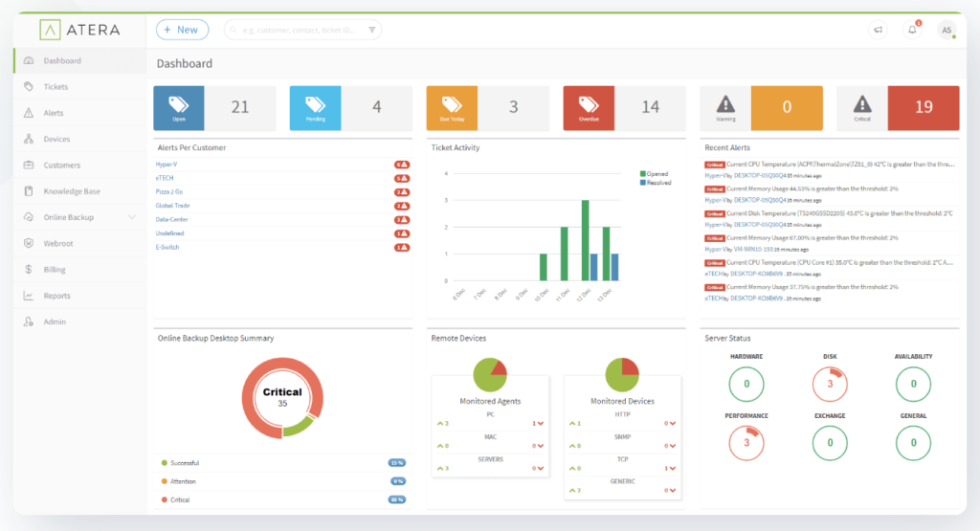Screen dimensions: 980x531
Task: Click the Due Today tag tile
Action: click(452, 108)
